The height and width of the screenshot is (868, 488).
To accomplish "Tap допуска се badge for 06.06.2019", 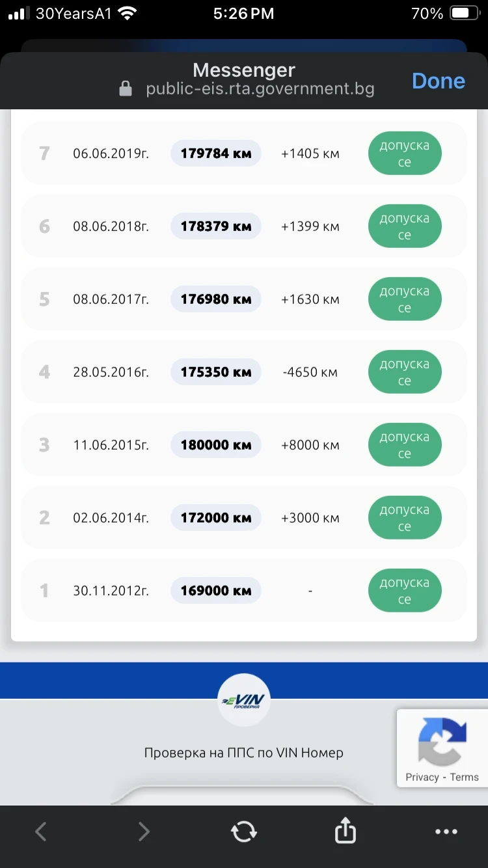I will point(405,154).
